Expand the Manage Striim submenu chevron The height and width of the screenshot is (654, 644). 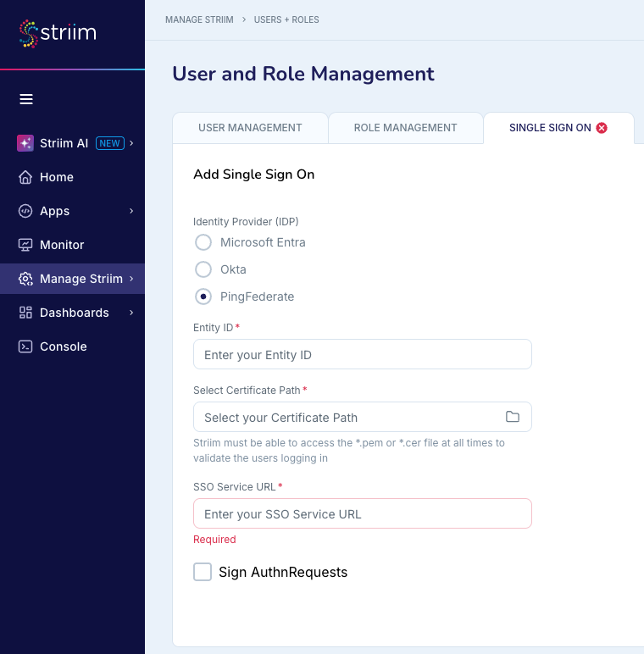pos(131,279)
